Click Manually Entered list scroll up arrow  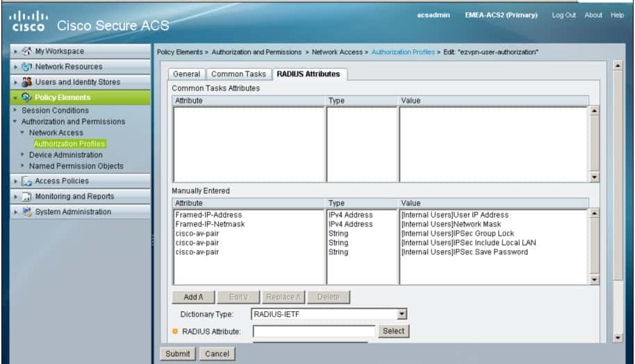pyautogui.click(x=594, y=213)
